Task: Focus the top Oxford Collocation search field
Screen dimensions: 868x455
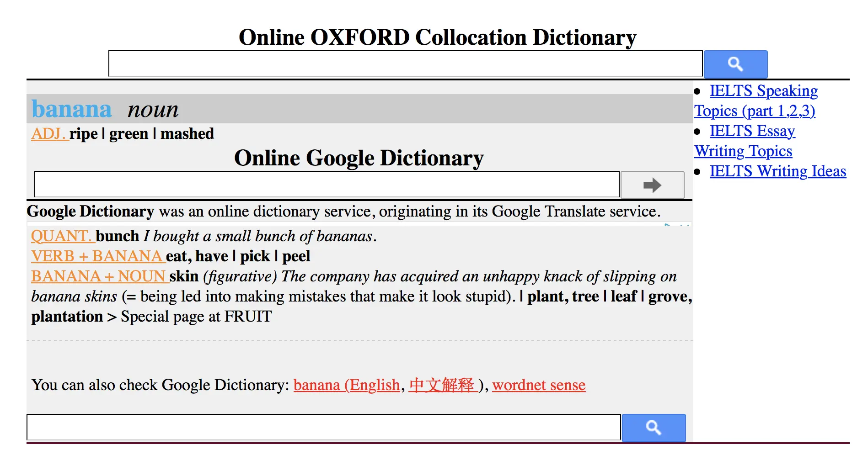Action: (405, 63)
